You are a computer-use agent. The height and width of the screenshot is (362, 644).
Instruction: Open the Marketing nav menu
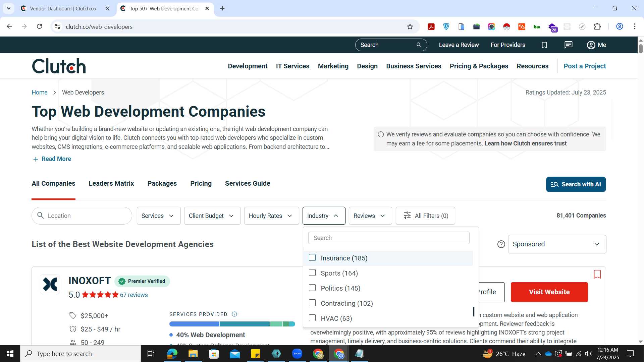(333, 66)
